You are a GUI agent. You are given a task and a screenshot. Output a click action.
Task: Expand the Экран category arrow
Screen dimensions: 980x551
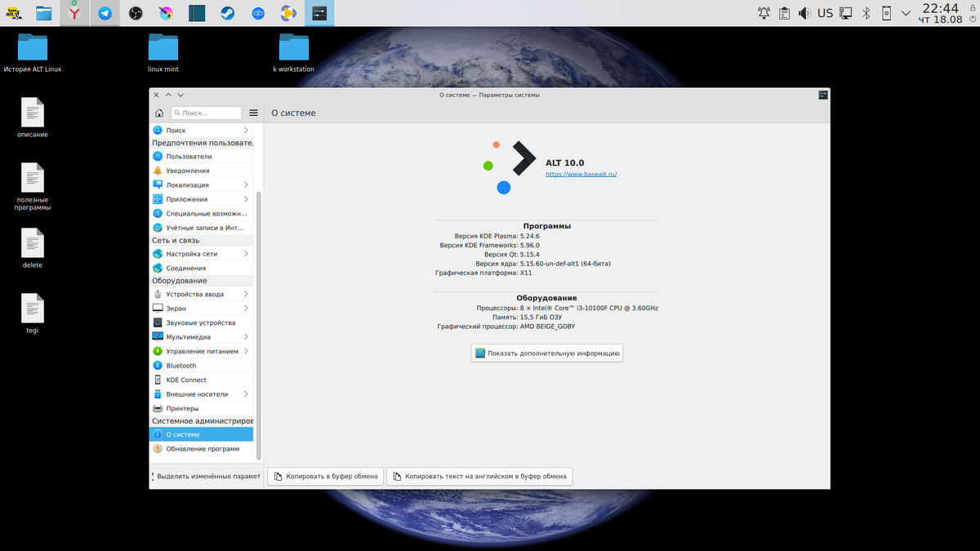(246, 309)
